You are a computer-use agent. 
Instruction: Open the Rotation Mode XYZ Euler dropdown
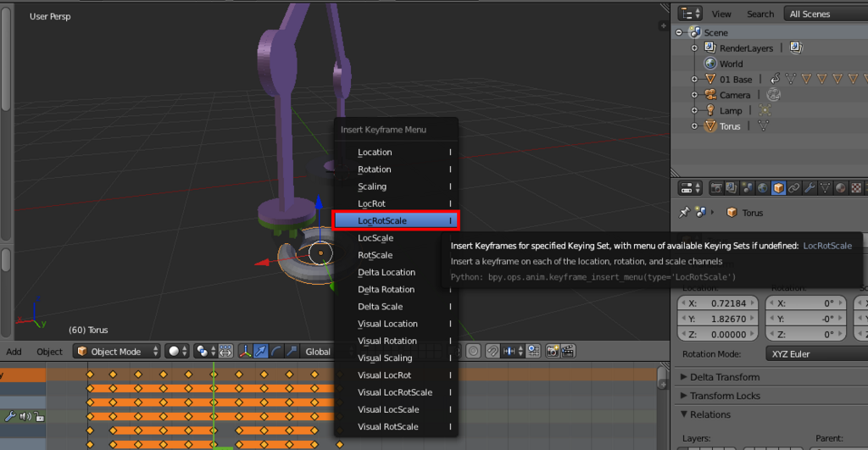point(816,353)
